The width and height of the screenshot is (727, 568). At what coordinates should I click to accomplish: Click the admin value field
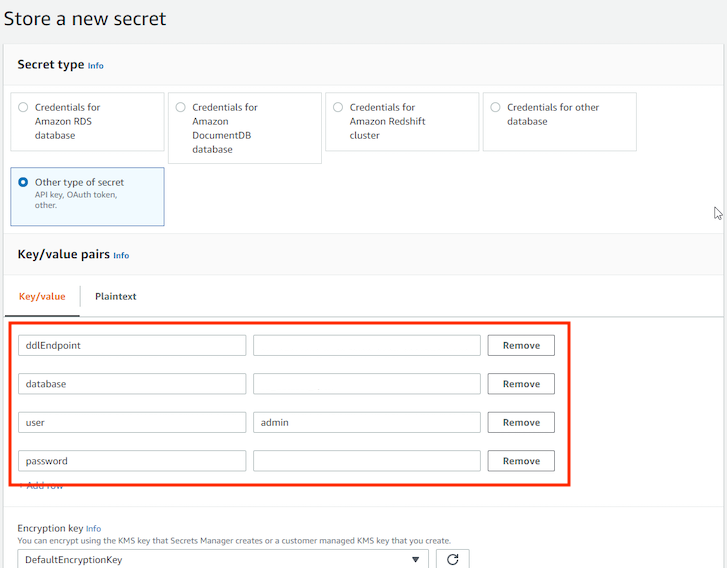point(366,422)
